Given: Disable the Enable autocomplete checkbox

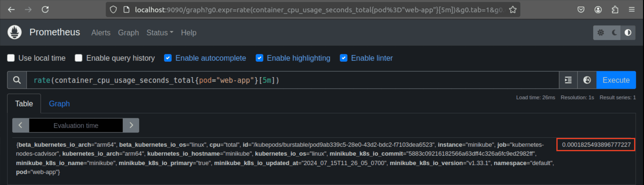Looking at the screenshot, I should [168, 58].
